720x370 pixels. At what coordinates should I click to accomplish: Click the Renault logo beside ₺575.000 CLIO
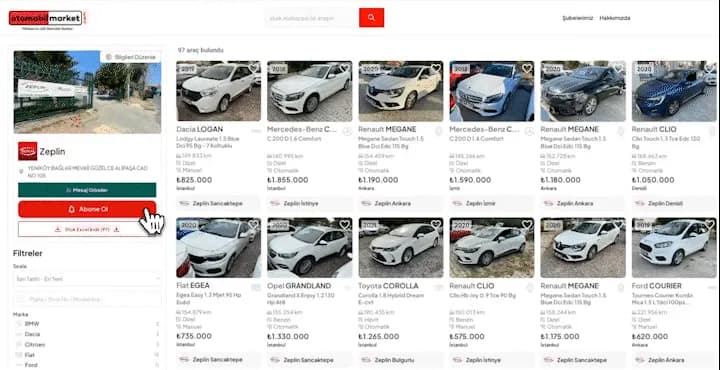pos(529,288)
